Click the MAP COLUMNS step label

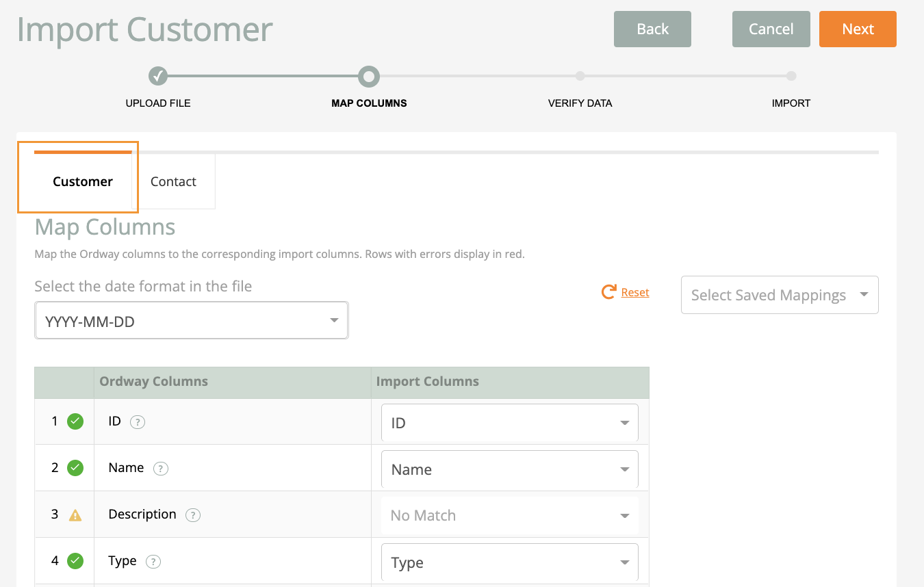pyautogui.click(x=369, y=103)
